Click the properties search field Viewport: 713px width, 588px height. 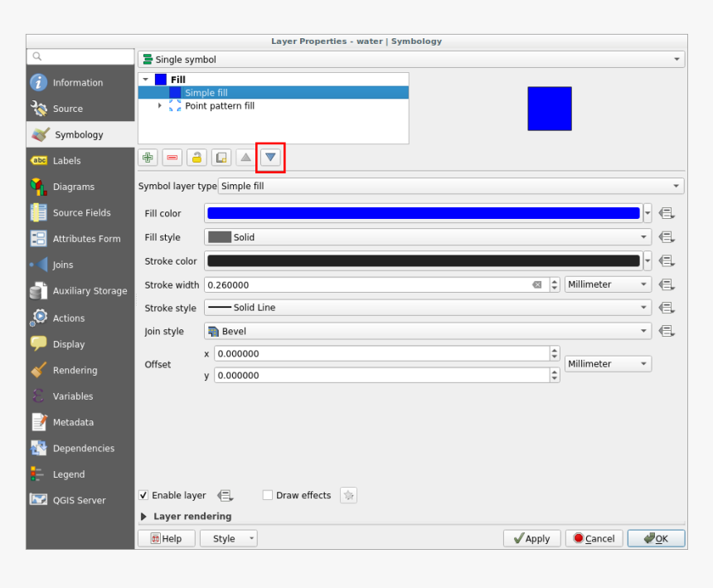80,56
